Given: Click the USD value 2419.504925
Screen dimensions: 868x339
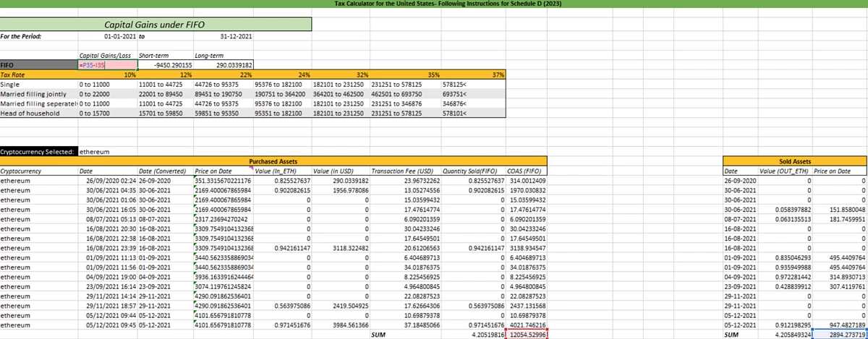Looking at the screenshot, I should tap(341, 305).
